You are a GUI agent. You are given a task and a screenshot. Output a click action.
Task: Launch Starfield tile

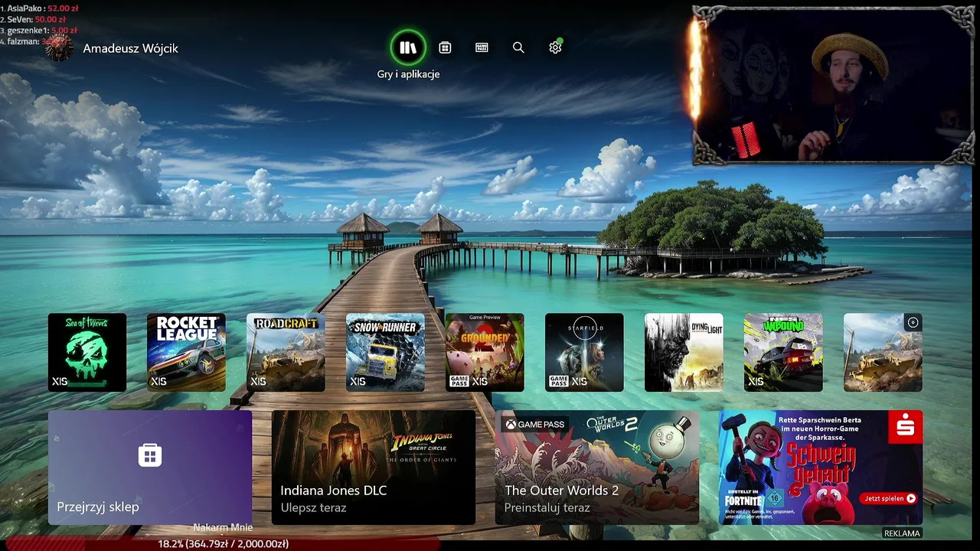point(584,352)
